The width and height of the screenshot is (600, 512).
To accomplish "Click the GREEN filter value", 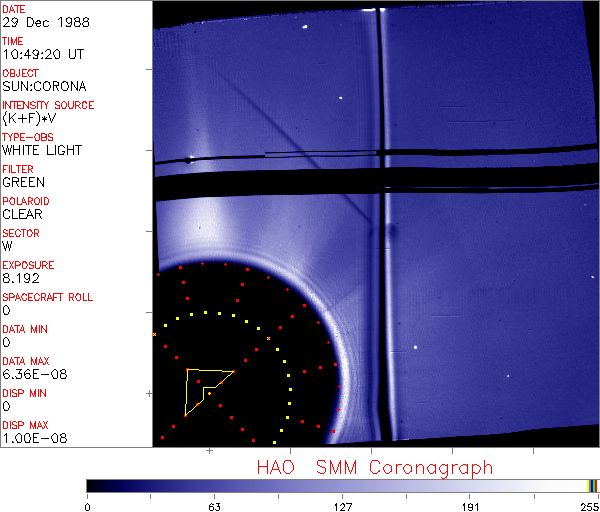I will point(23,182).
